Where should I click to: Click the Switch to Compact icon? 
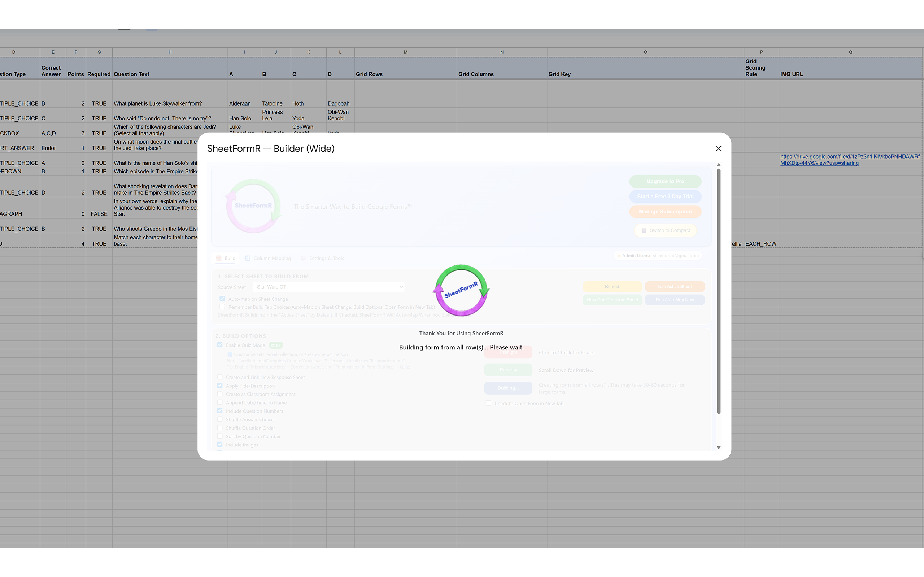pos(644,230)
